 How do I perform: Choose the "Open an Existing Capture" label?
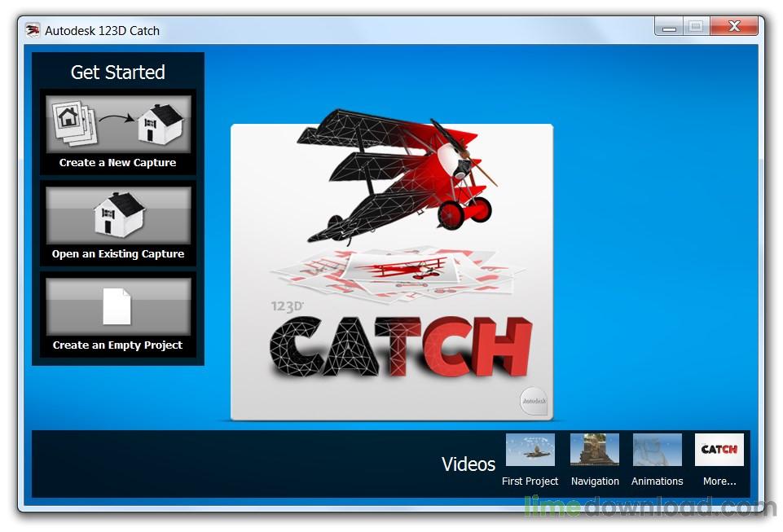[118, 254]
